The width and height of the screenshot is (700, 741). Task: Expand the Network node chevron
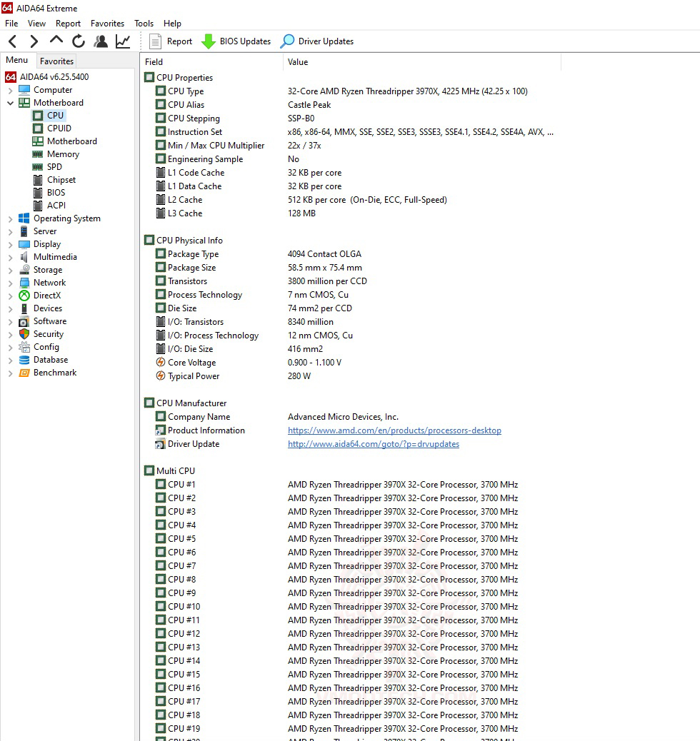(x=11, y=283)
